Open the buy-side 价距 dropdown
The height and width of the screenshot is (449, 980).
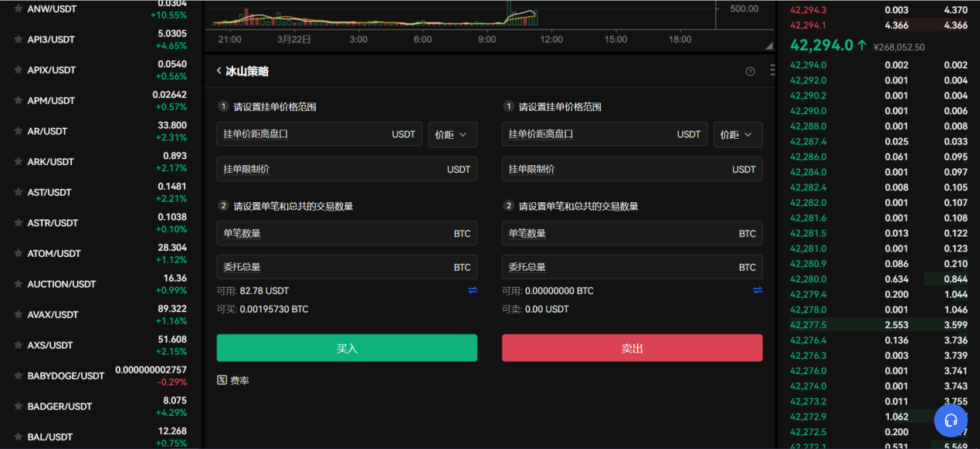453,133
